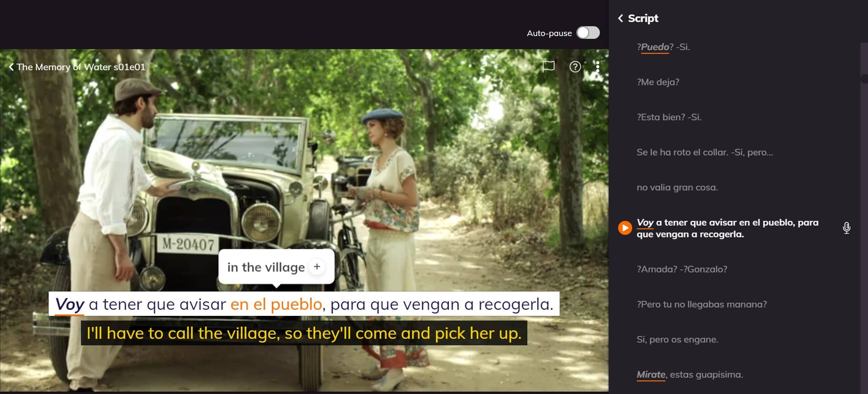
Task: Click the word 'Voy' in the subtitle
Action: click(x=70, y=304)
